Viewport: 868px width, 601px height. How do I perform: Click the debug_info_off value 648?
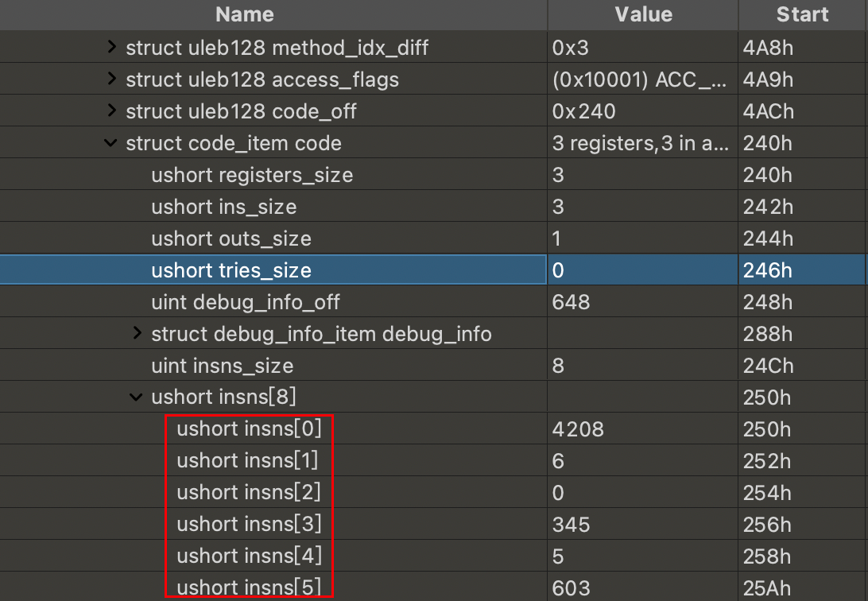pyautogui.click(x=571, y=302)
